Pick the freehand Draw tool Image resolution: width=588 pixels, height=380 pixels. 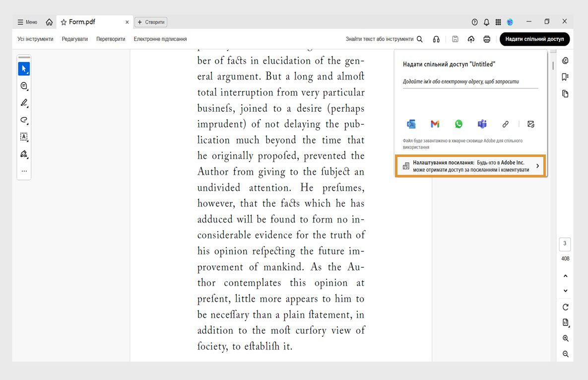tap(24, 120)
